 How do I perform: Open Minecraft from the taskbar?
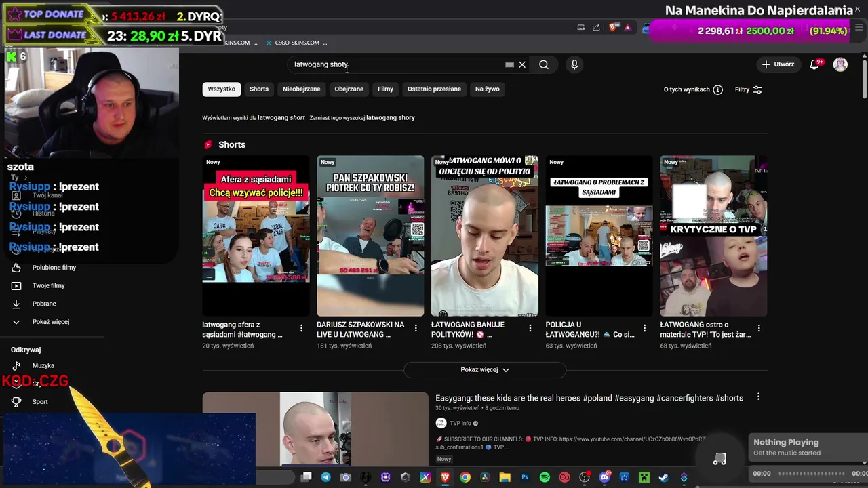pos(644,477)
